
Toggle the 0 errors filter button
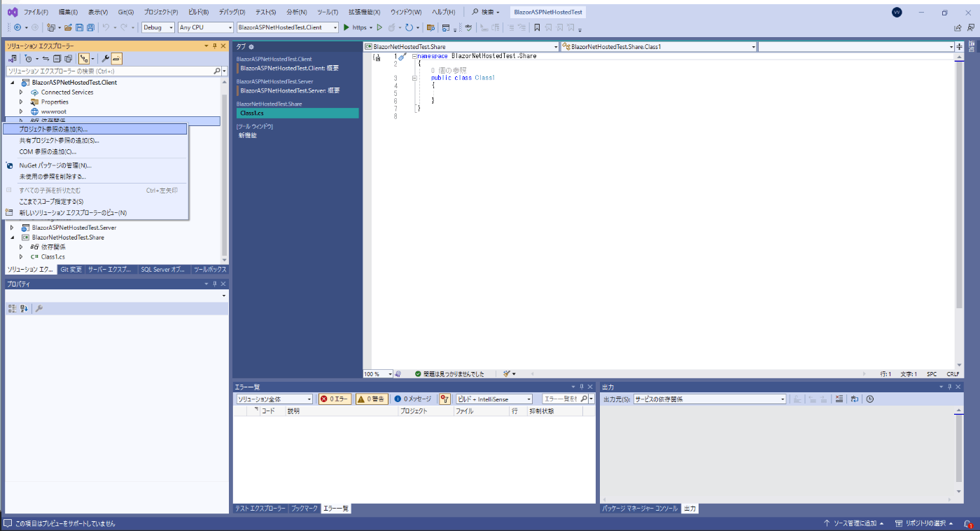coord(335,399)
